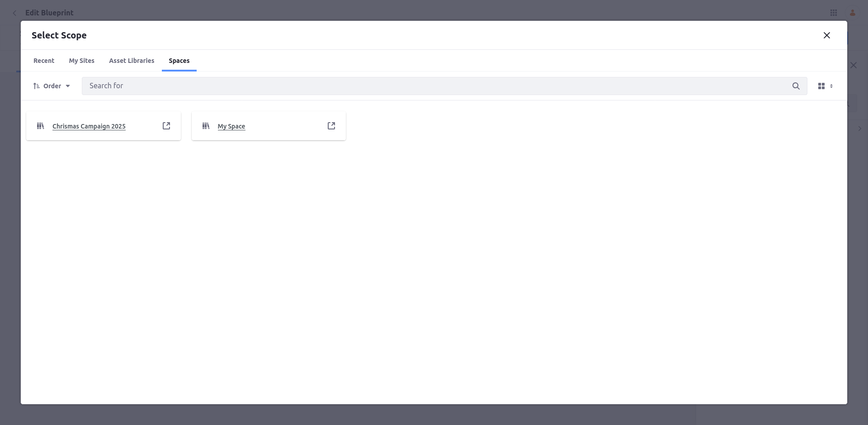
Task: Click the books icon beside Chrismas Campaign 2025
Action: [x=41, y=126]
